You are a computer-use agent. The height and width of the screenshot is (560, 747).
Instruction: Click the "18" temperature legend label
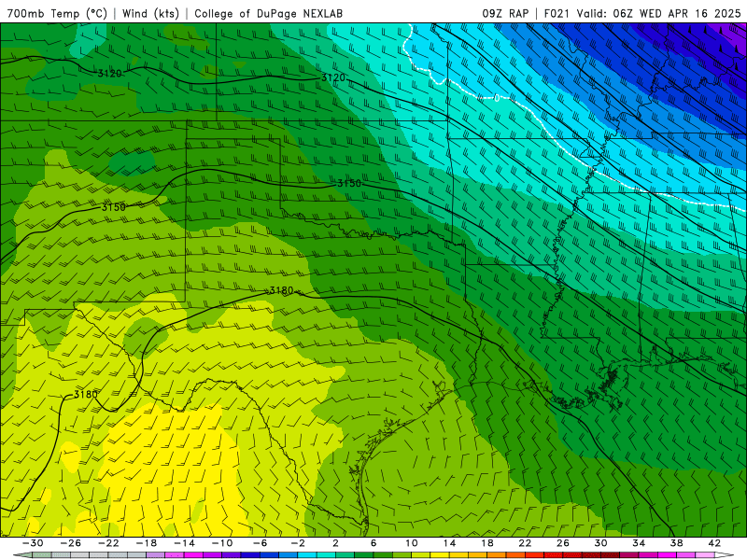(x=486, y=543)
